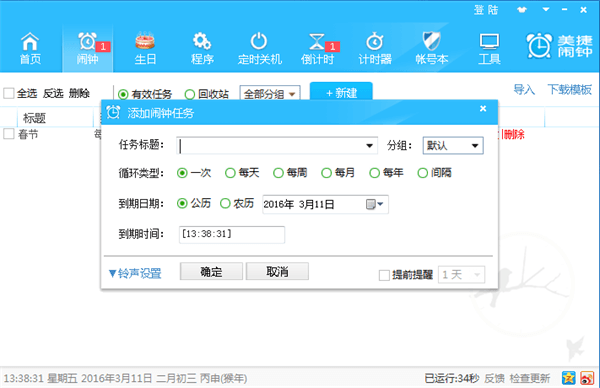Open the 全部分组 dropdown
Image resolution: width=600 pixels, height=388 pixels.
[270, 93]
